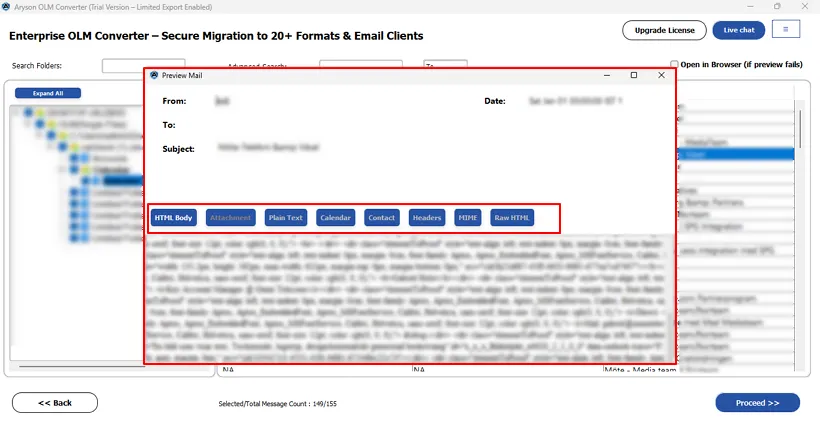The image size is (820, 432).
Task: Close the Preview Mail window
Action: [661, 75]
